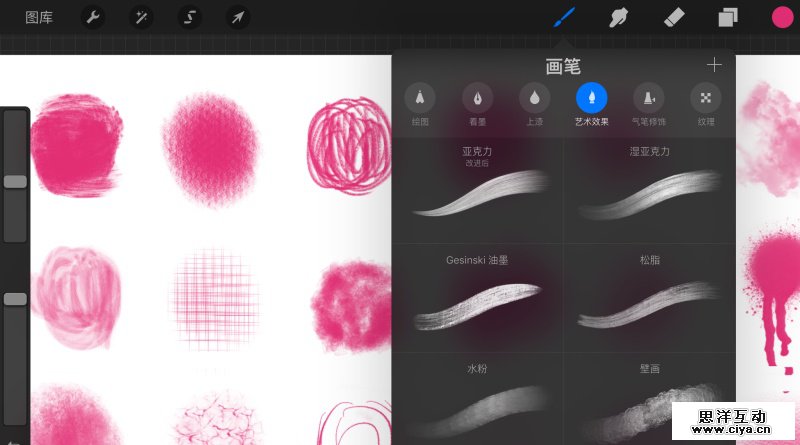Open the pink color picker swatch
This screenshot has height=445, width=800.
point(781,17)
